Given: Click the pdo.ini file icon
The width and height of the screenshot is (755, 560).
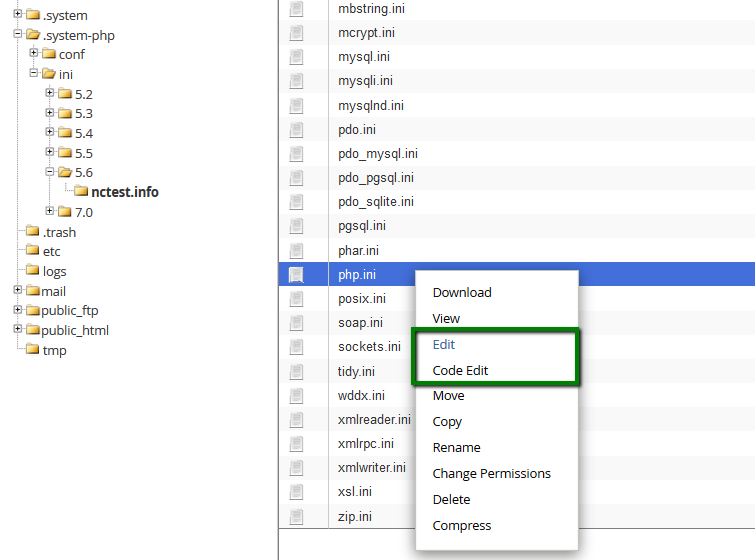Looking at the screenshot, I should click(x=296, y=130).
